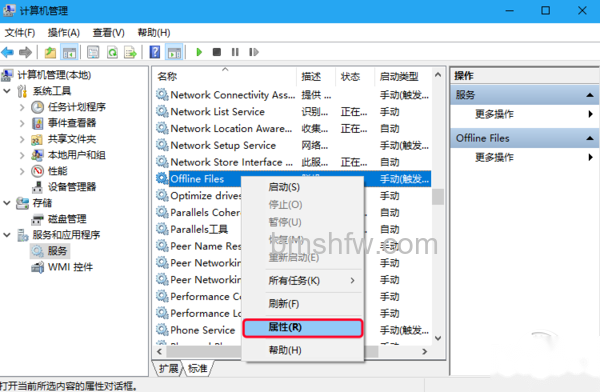Click the green Start Service play icon
Viewport: 600px width, 392px height.
pos(199,52)
